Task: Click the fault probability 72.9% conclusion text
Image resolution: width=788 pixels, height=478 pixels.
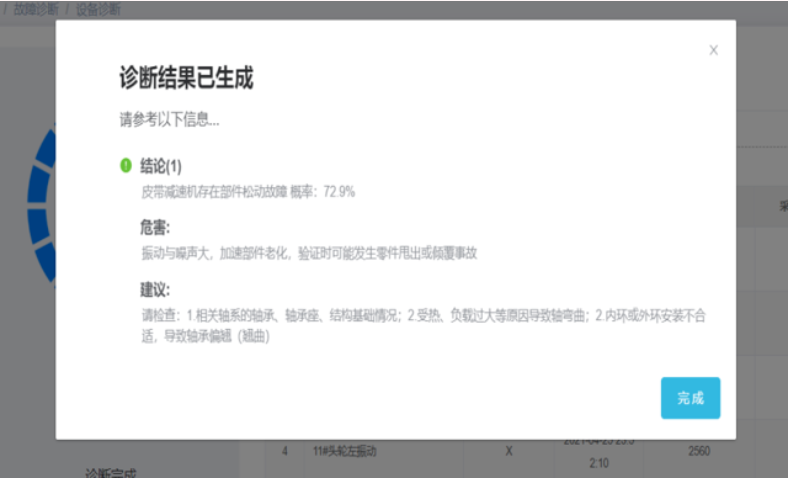Action: click(247, 191)
